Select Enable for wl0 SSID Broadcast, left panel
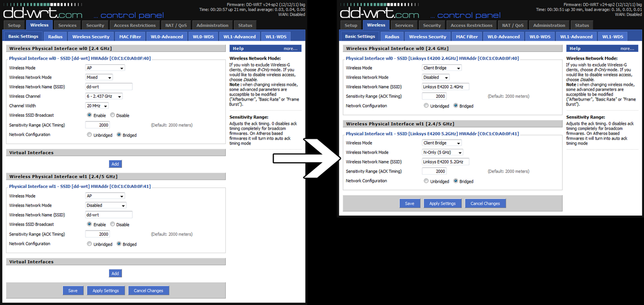 (x=89, y=115)
